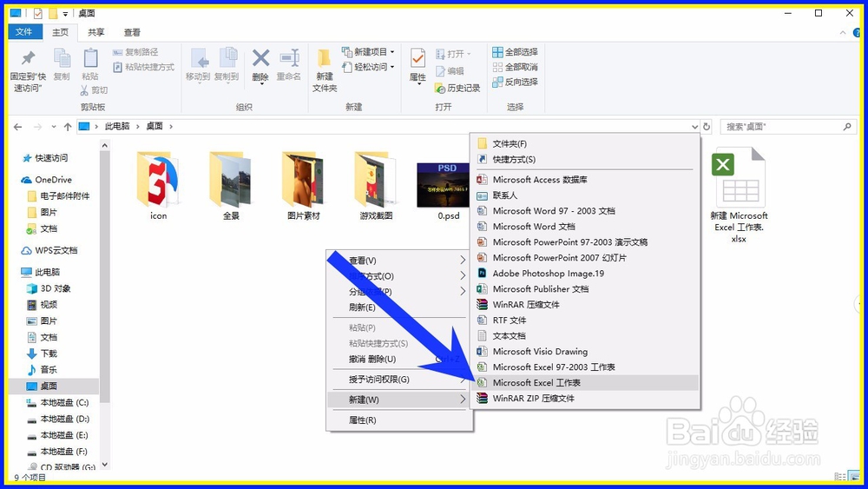This screenshot has height=489, width=868.
Task: Click the red Delete X icon
Action: pos(260,57)
